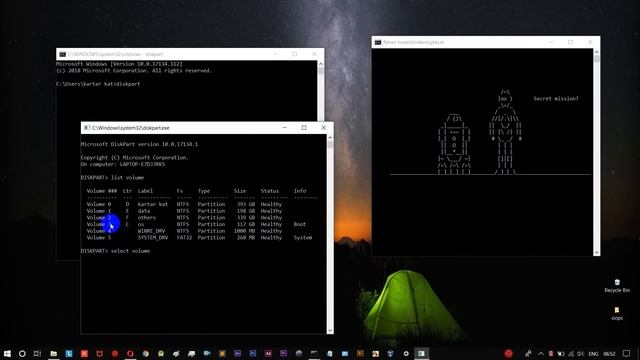The height and width of the screenshot is (360, 640).
Task: Click the 'Boot' info entry
Action: (x=300, y=224)
